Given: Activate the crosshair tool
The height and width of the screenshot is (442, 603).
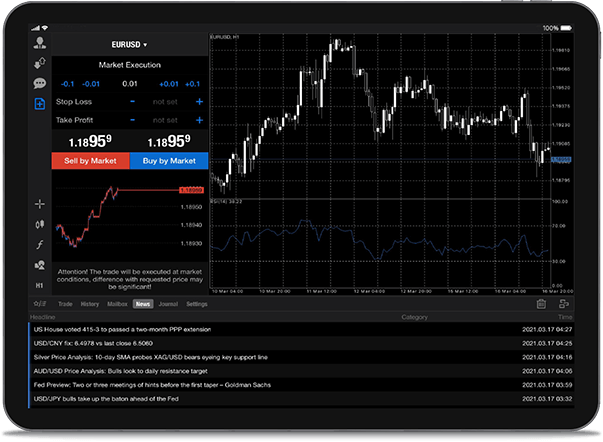Looking at the screenshot, I should click(x=40, y=204).
